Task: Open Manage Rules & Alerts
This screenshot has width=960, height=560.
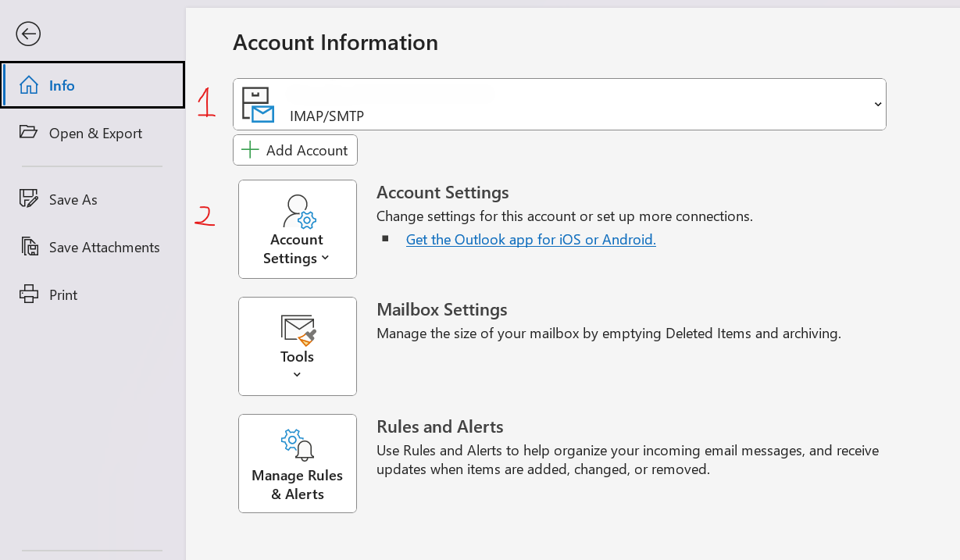Action: (x=298, y=463)
